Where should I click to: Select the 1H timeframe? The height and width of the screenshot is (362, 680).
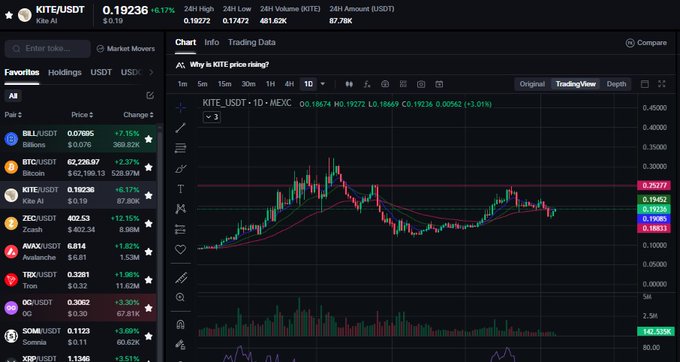270,84
